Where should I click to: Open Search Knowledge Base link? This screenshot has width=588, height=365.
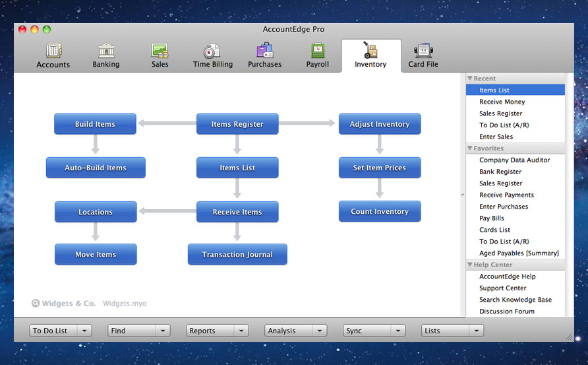[515, 299]
